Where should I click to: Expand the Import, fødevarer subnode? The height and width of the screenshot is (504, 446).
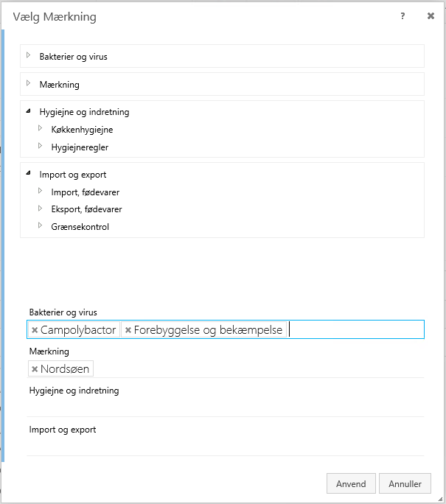pos(41,192)
